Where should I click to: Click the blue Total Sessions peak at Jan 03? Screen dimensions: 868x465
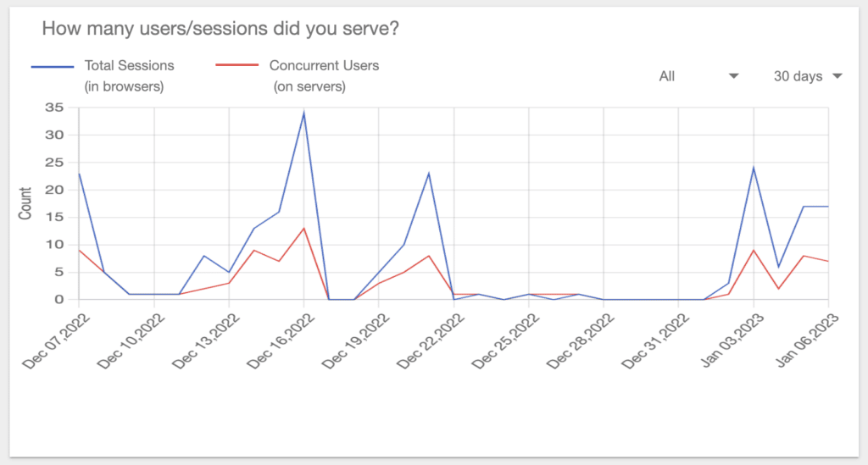coord(754,168)
